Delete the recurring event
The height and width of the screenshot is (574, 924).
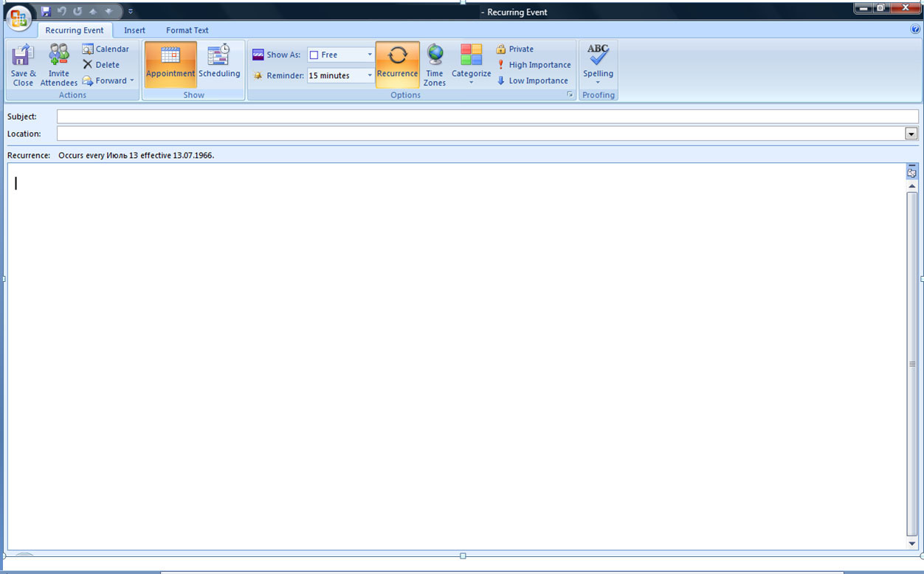101,65
